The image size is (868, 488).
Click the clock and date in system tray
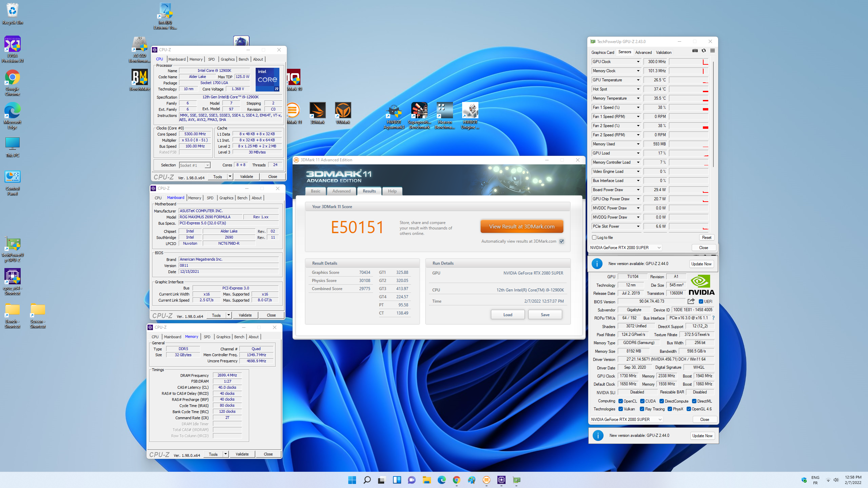click(x=853, y=480)
